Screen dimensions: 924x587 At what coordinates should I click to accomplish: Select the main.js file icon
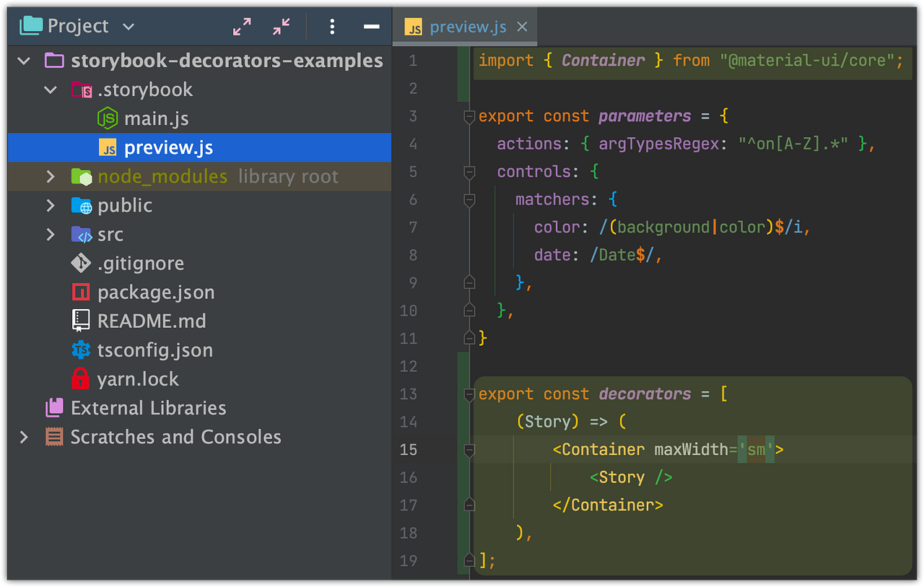click(x=106, y=118)
